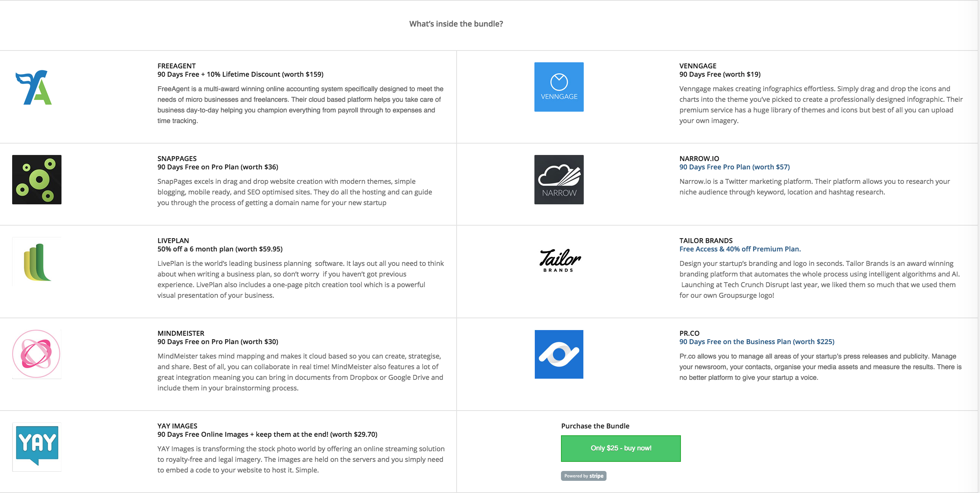Open the 90 Days Free Pro Plan link

[x=734, y=167]
